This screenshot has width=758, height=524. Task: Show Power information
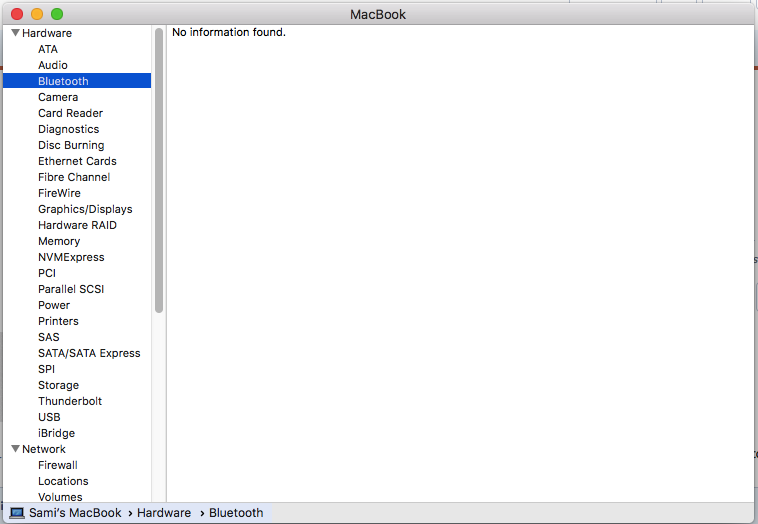(x=54, y=305)
